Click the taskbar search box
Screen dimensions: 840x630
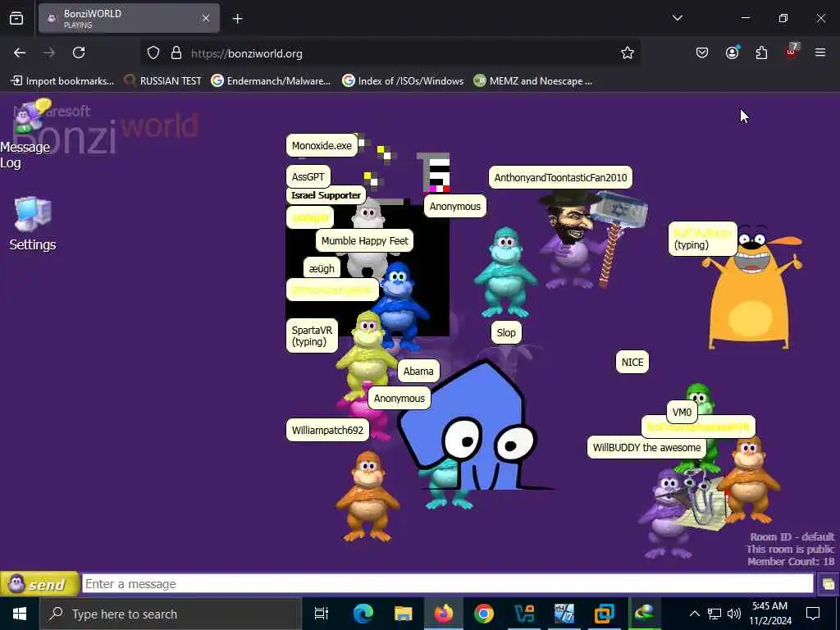point(171,614)
